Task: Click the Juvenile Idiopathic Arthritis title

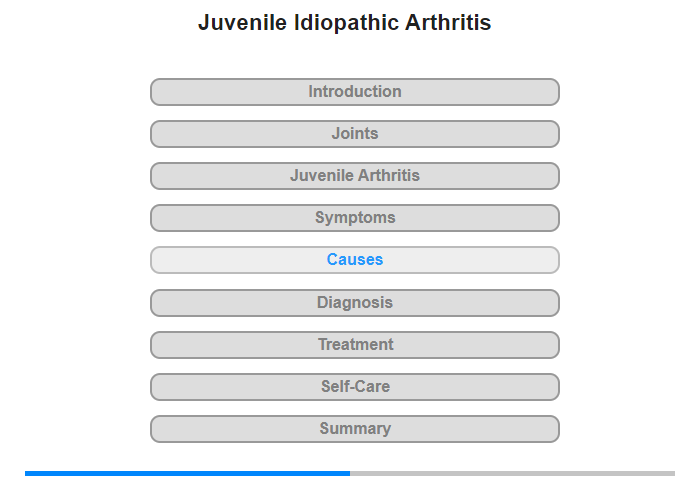Action: click(344, 23)
